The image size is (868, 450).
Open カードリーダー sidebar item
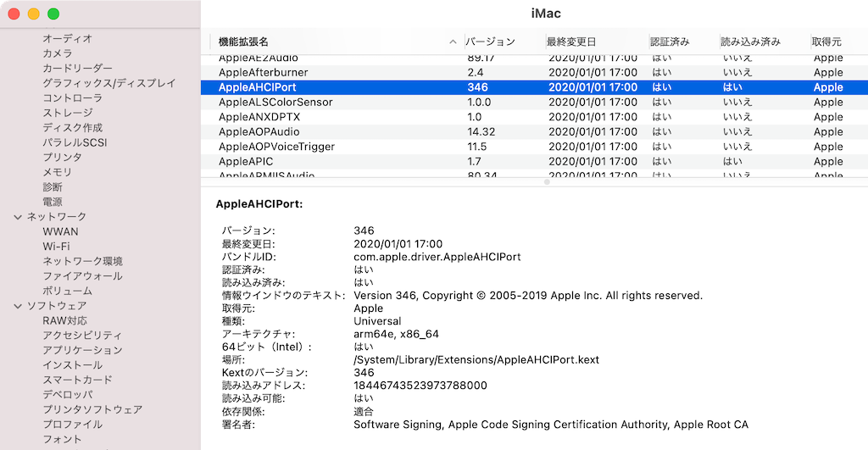click(77, 68)
